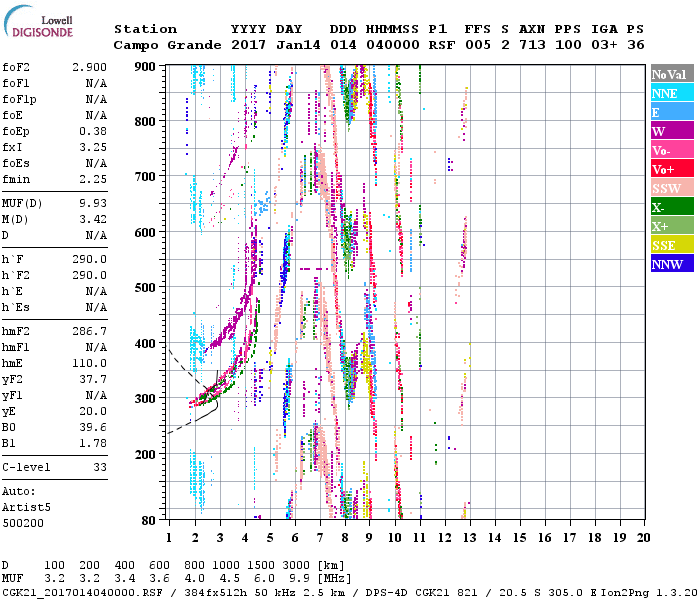Screen dimensions: 700x600
Task: Click the 20 MHz frequency axis label
Action: 643,538
